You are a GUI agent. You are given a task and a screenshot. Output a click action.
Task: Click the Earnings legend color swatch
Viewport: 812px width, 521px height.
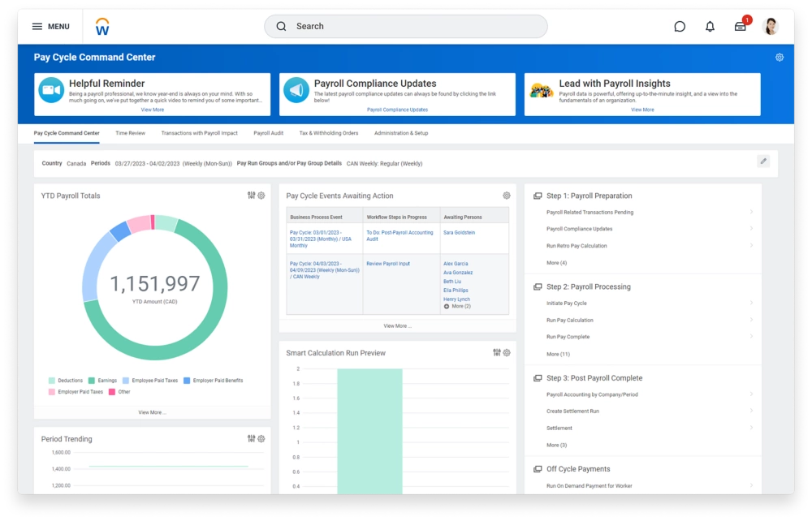click(x=91, y=381)
